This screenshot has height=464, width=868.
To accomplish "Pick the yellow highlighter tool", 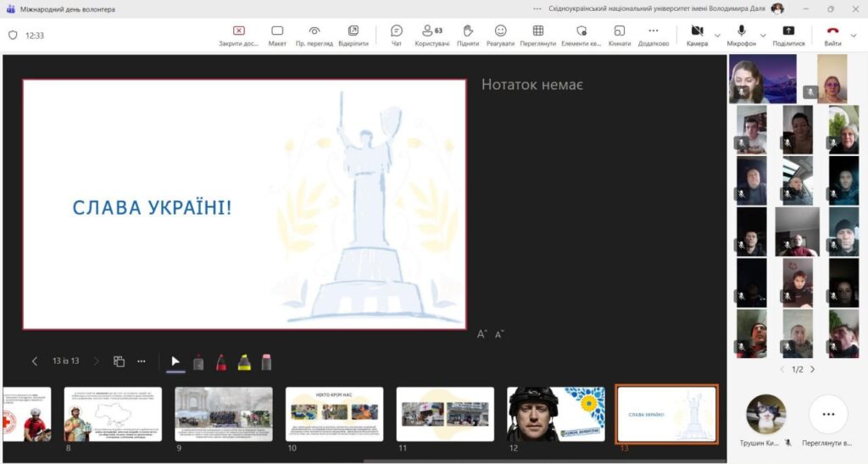I will (243, 362).
